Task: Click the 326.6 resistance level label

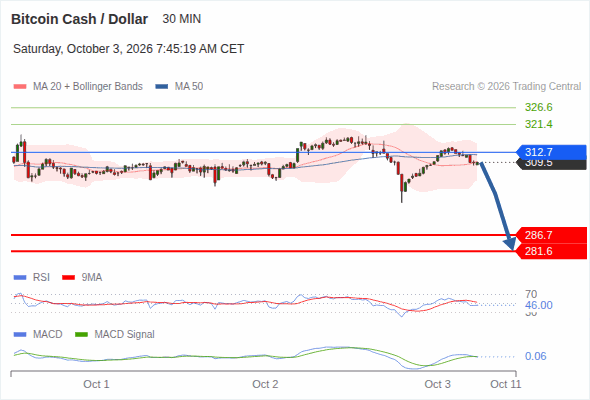Action: coord(539,108)
